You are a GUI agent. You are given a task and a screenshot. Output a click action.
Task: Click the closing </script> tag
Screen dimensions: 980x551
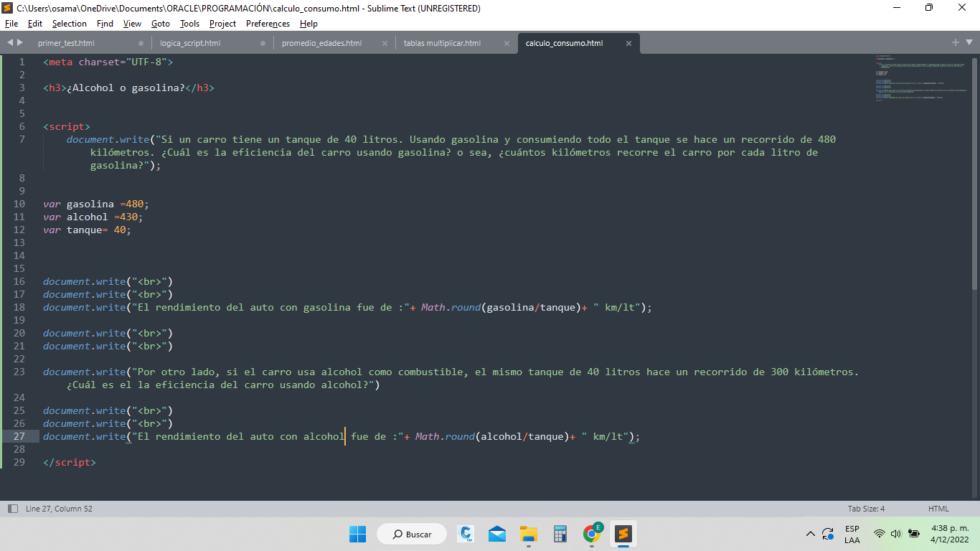click(x=69, y=462)
